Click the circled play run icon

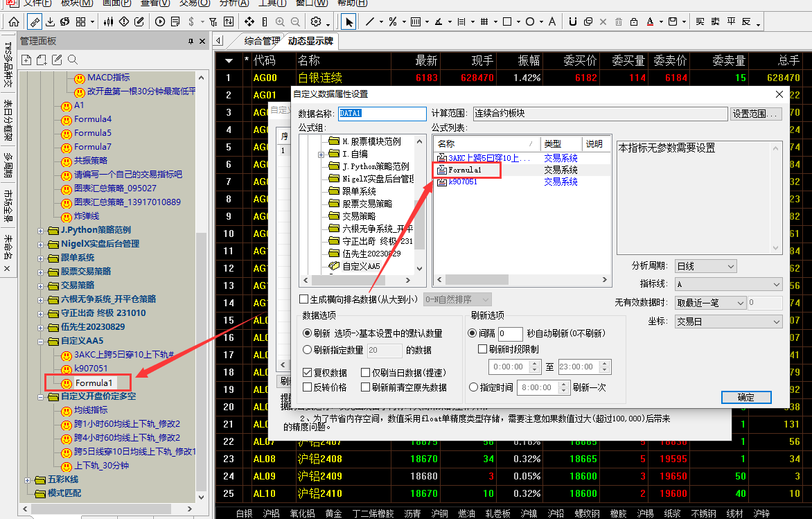tap(160, 21)
